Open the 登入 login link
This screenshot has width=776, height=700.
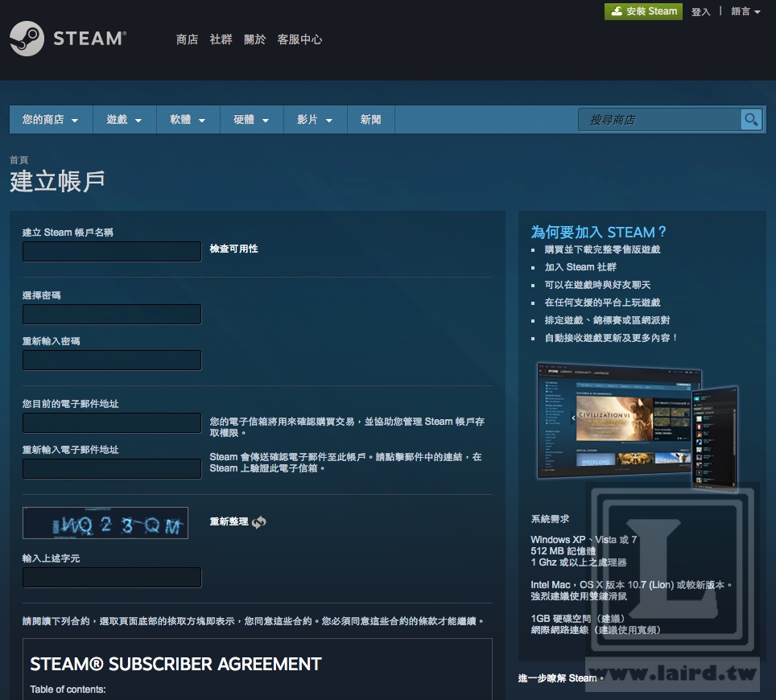click(x=701, y=11)
